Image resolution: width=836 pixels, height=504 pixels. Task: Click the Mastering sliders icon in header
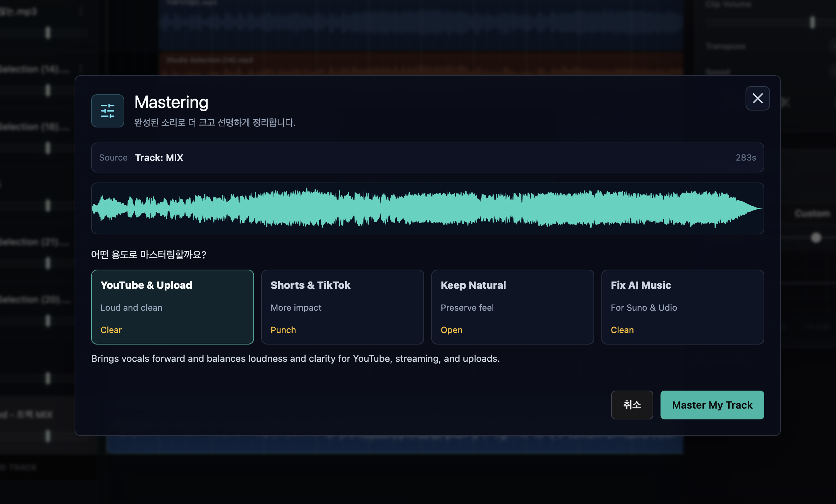pyautogui.click(x=108, y=111)
